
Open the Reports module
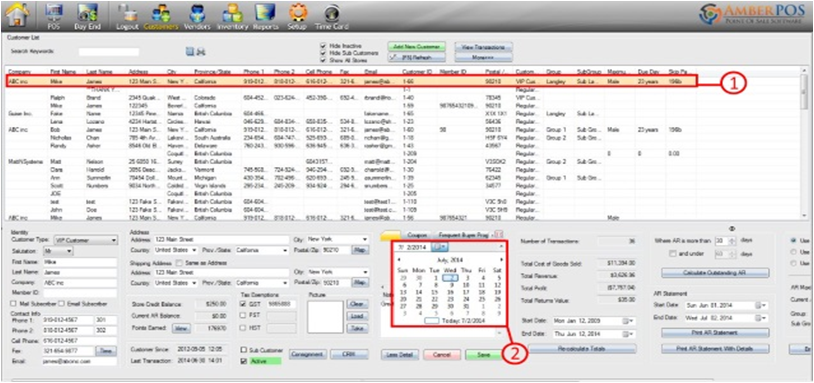click(x=265, y=17)
